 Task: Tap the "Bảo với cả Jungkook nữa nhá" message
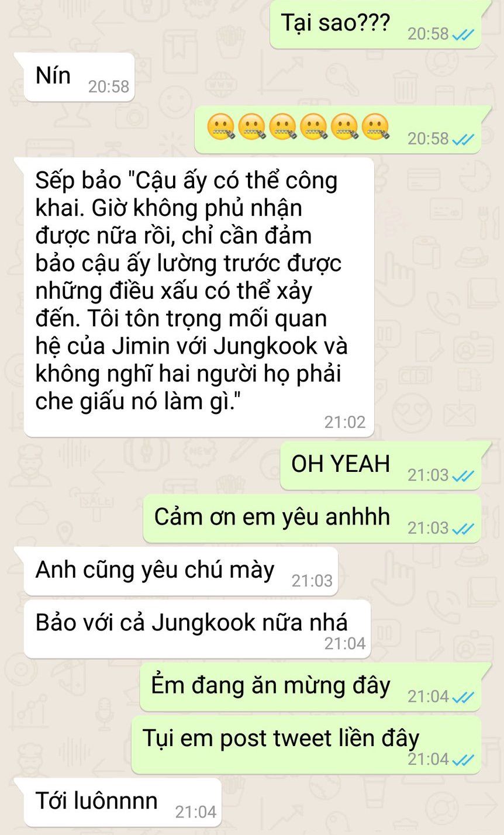pos(196,629)
